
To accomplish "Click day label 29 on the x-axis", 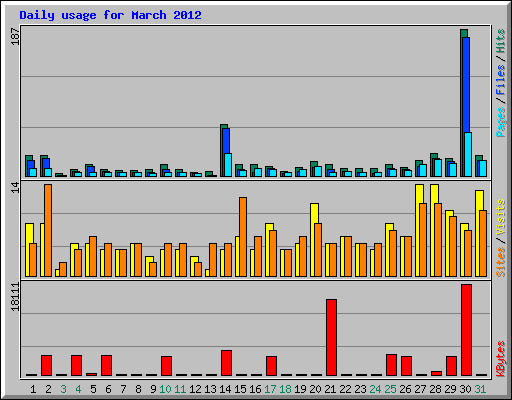I will (450, 389).
